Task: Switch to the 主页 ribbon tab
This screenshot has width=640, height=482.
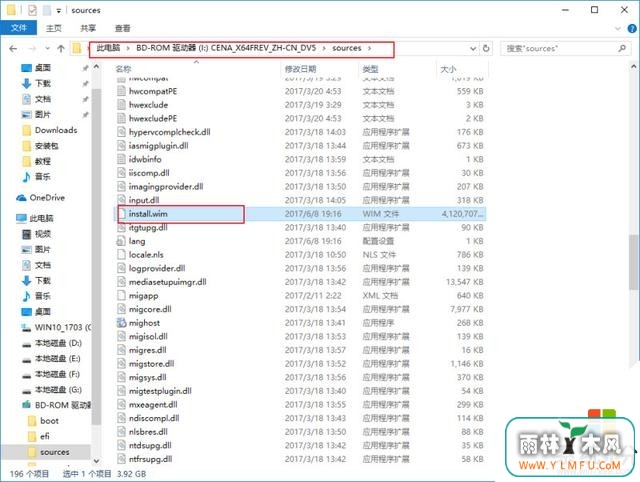Action: pos(53,28)
